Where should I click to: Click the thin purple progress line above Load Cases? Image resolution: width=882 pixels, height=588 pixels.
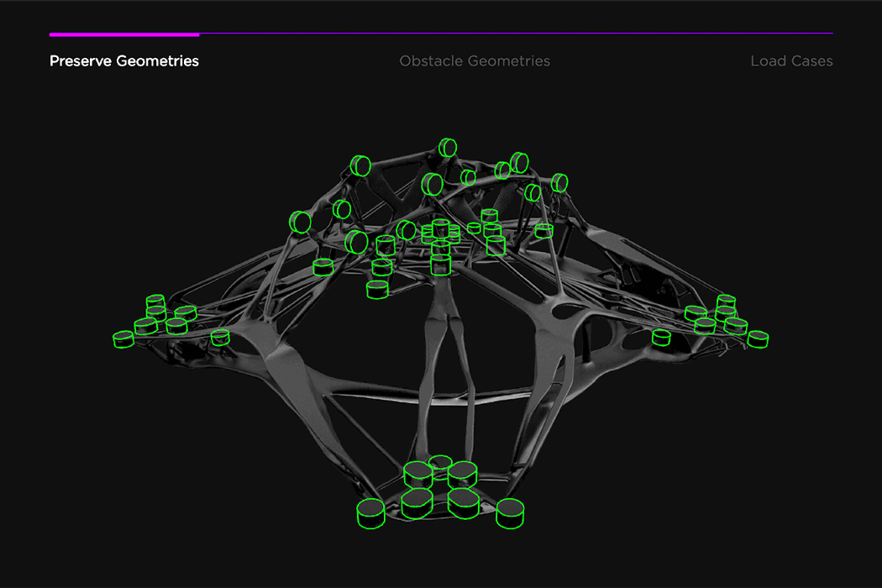pos(790,34)
